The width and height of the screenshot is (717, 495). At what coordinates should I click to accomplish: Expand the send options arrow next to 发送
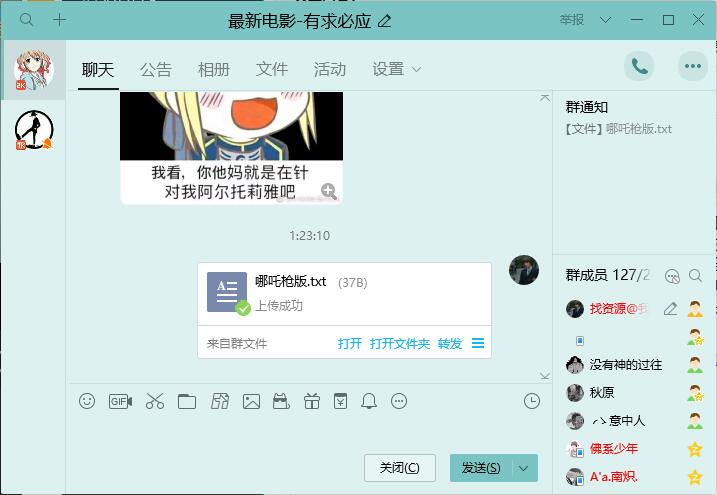tap(524, 468)
